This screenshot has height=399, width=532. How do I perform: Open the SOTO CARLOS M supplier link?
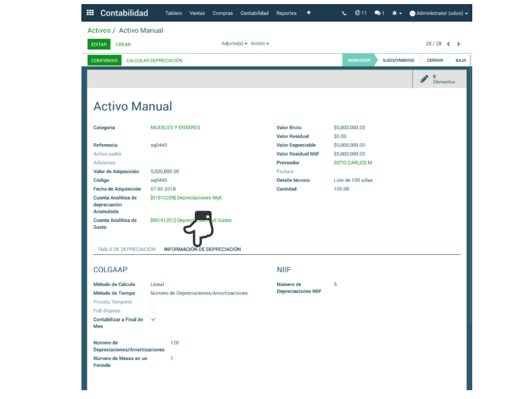point(353,163)
